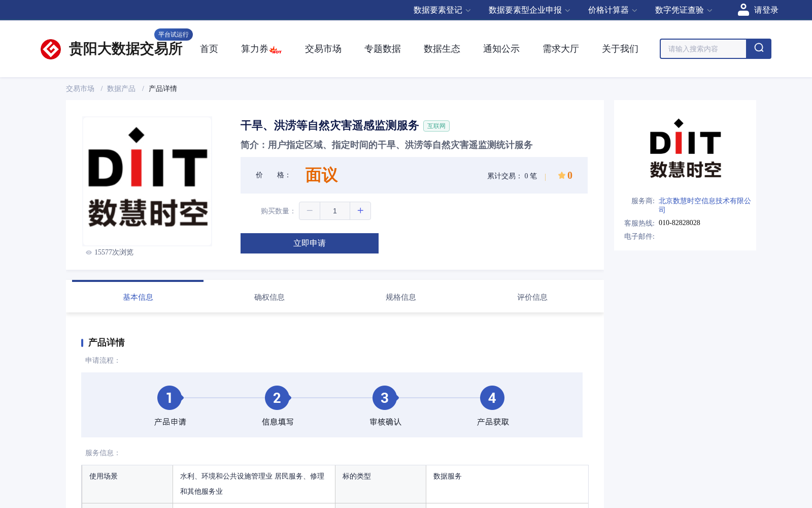Click the user avatar login icon
The width and height of the screenshot is (812, 508).
pyautogui.click(x=743, y=10)
